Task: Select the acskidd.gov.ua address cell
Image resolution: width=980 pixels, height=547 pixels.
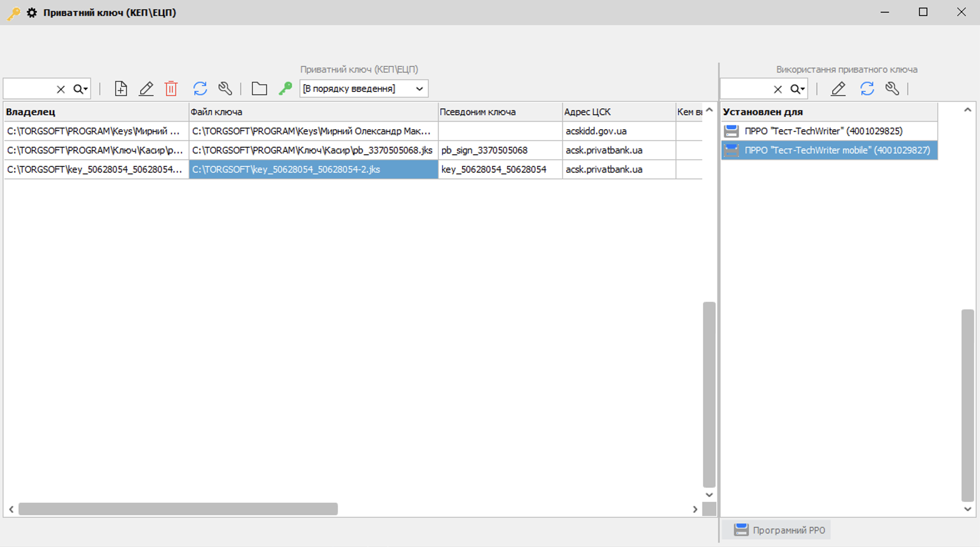Action: point(619,131)
